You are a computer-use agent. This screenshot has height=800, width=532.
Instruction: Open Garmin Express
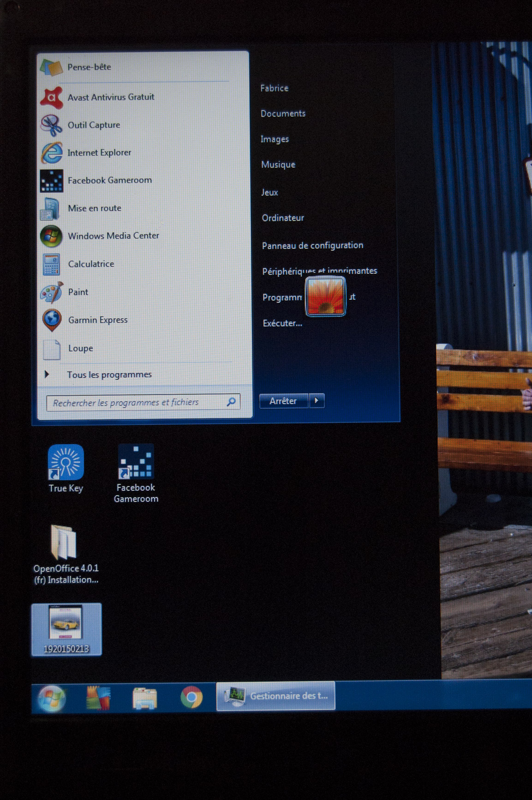(97, 320)
